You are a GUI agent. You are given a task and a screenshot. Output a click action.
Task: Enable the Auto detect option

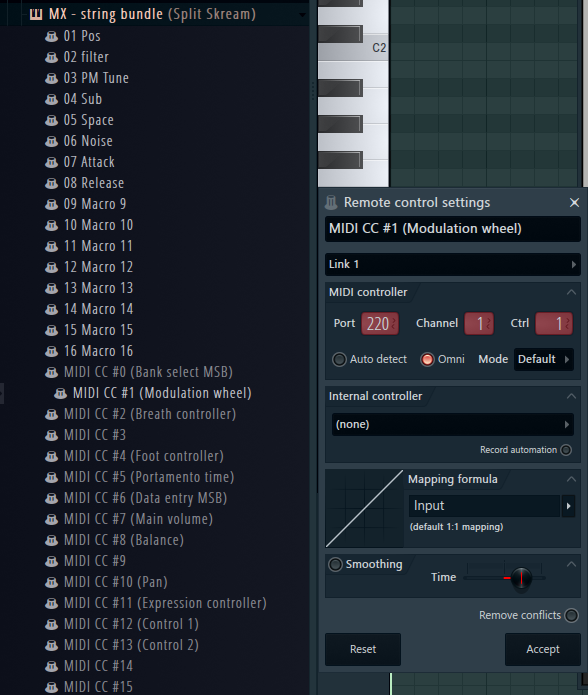click(x=339, y=359)
